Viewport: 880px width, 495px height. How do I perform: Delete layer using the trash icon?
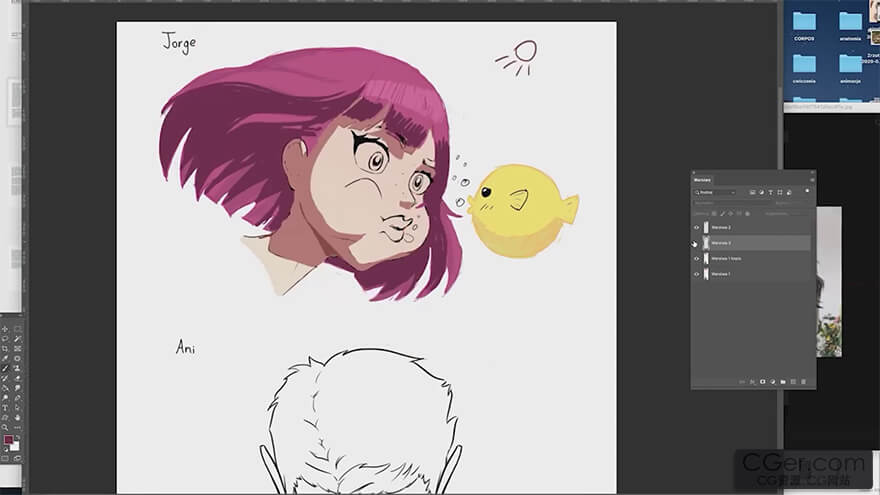pyautogui.click(x=803, y=381)
